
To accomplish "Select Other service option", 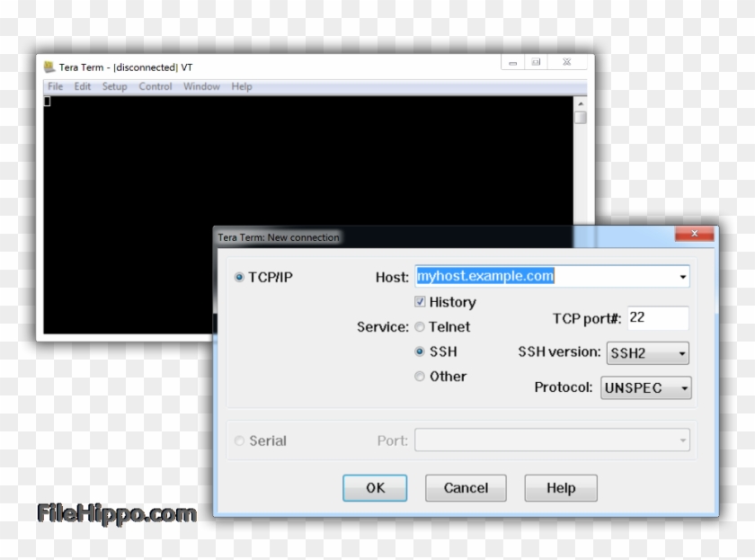I will point(419,376).
